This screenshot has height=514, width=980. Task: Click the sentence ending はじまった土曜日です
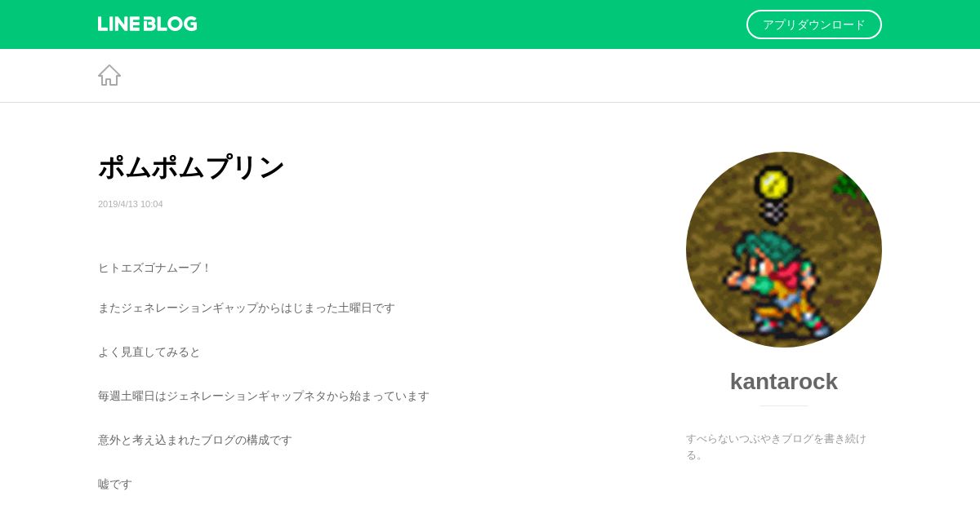point(247,308)
